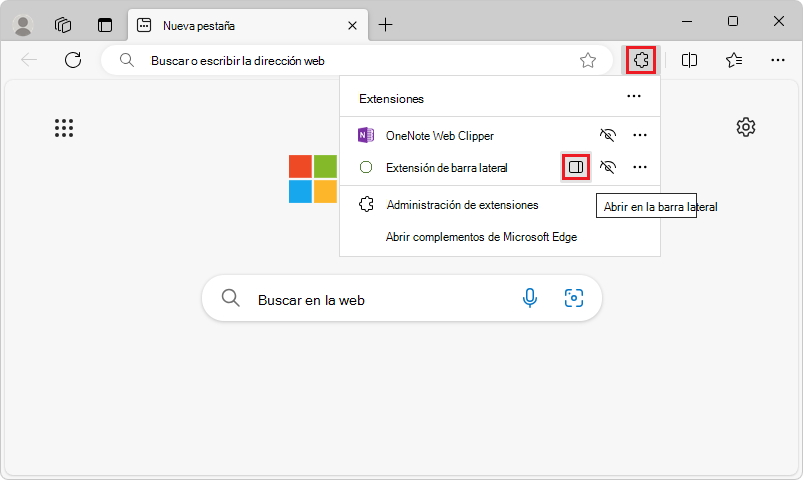This screenshot has width=803, height=480.
Task: Select the Nueva pestaña tab
Action: (247, 26)
